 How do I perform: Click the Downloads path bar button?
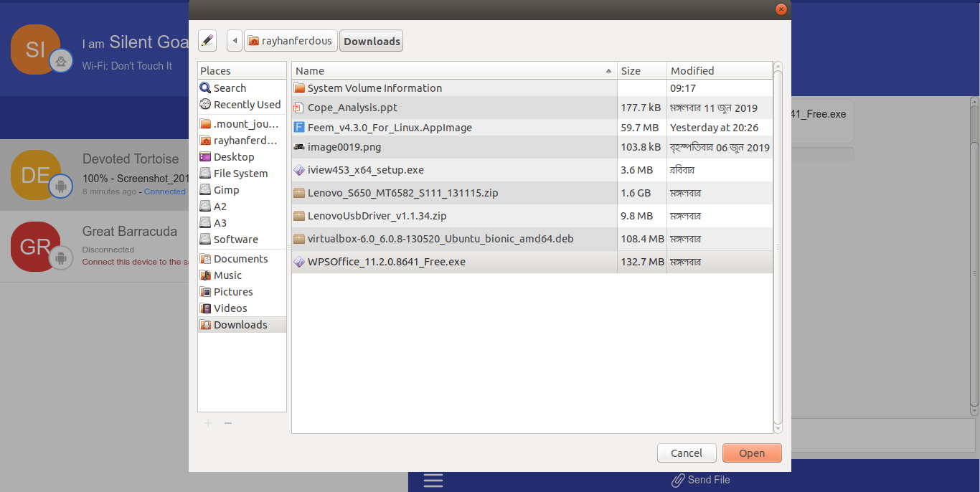[372, 41]
